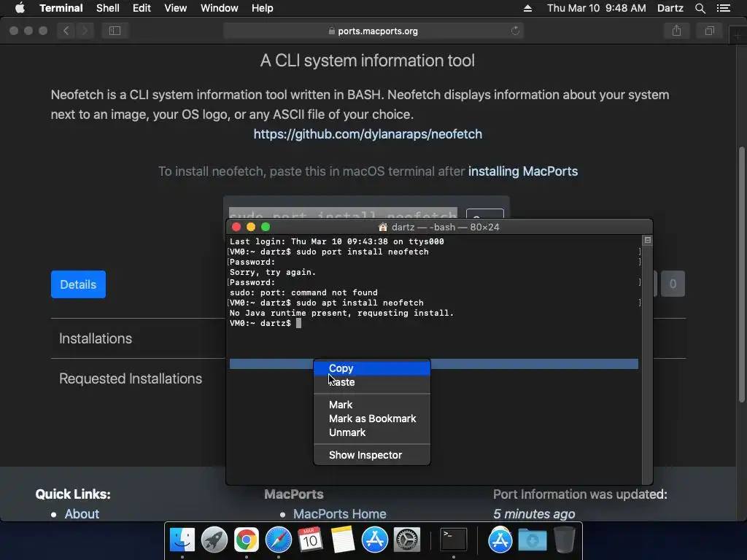
Task: Open Notes from the Dock
Action: tap(343, 540)
